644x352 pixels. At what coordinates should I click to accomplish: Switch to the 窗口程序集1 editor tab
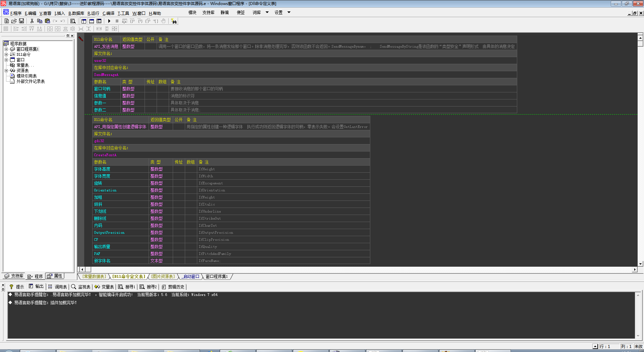point(217,277)
